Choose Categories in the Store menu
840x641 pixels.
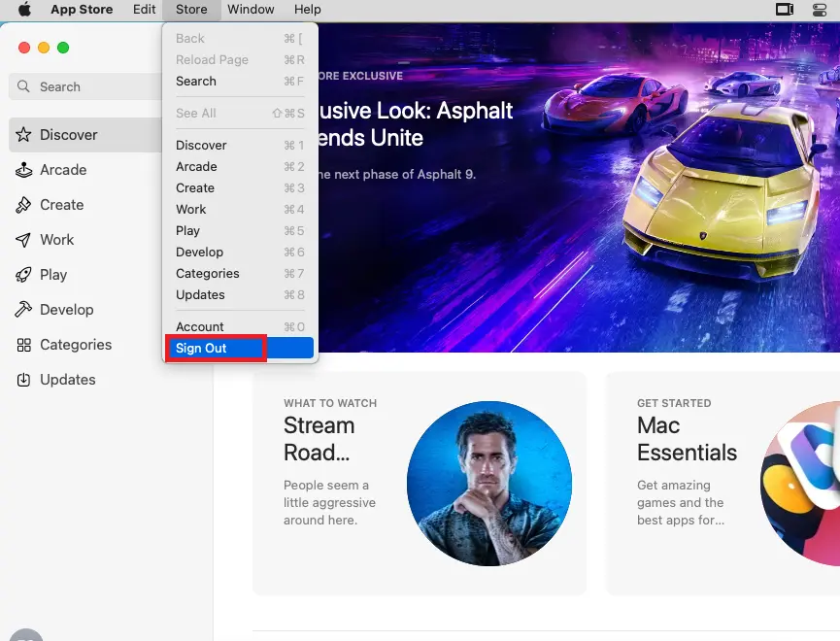click(240, 273)
